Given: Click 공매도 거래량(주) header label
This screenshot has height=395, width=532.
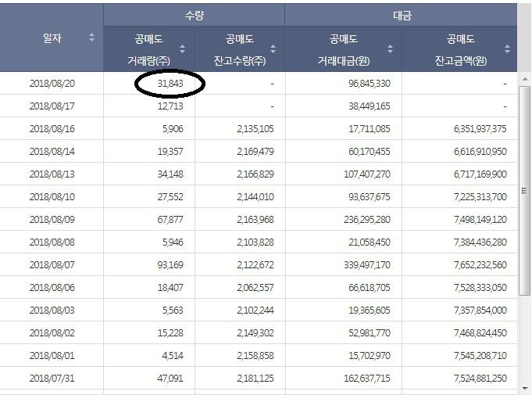Looking at the screenshot, I should [x=148, y=49].
